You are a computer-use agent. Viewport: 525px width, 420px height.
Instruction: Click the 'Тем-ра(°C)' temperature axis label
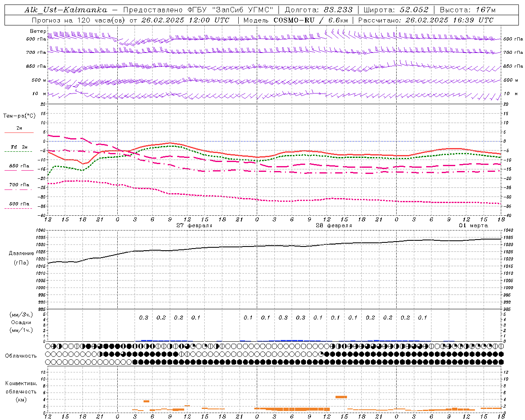coord(19,116)
